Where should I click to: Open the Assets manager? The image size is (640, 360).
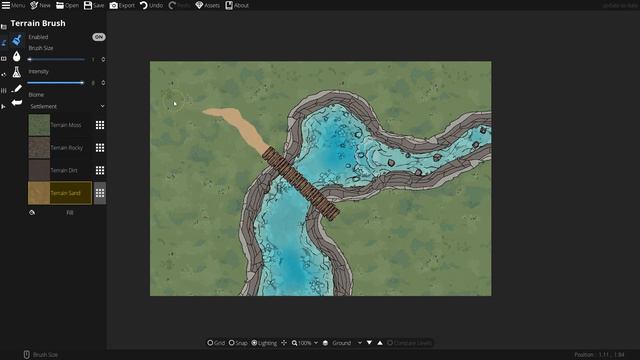point(207,5)
